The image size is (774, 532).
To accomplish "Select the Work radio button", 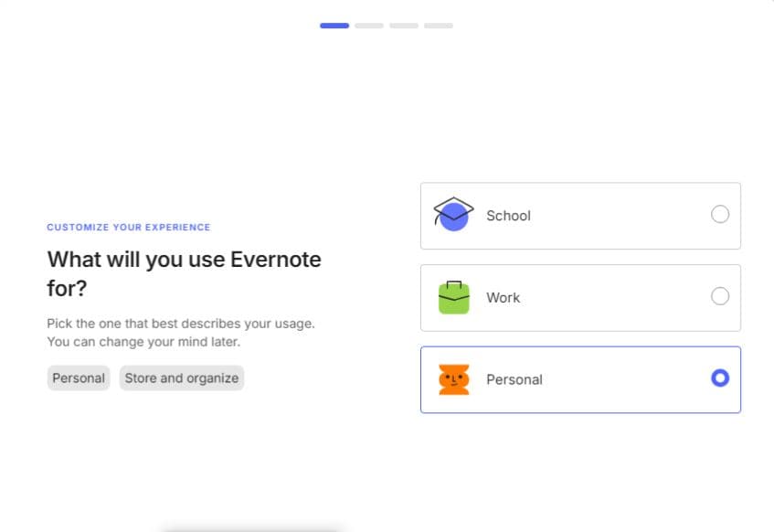I will pos(720,296).
